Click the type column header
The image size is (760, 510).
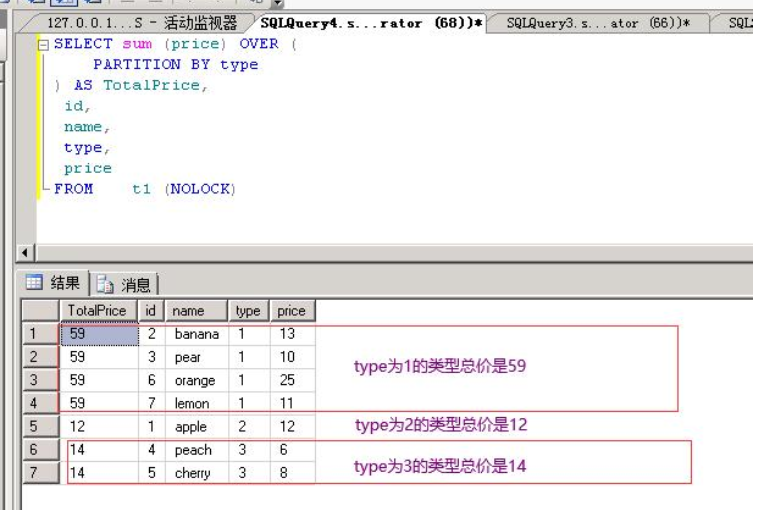click(x=248, y=310)
